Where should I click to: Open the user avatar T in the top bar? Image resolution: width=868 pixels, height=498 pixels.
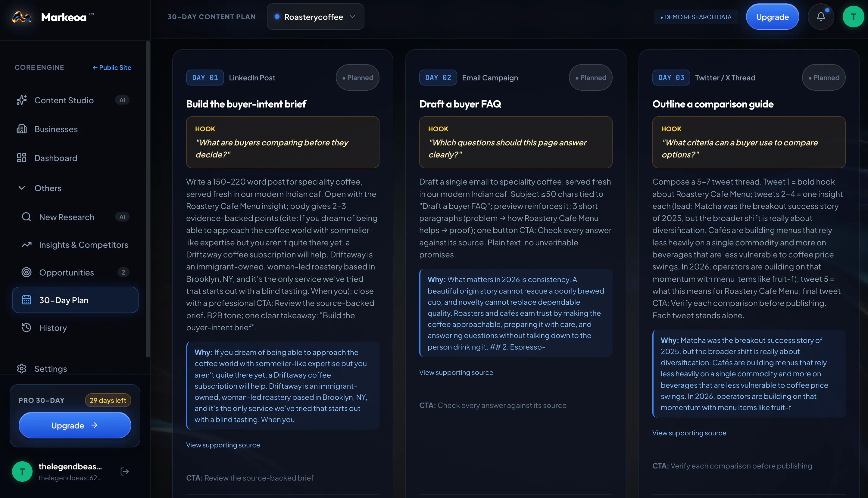click(853, 17)
